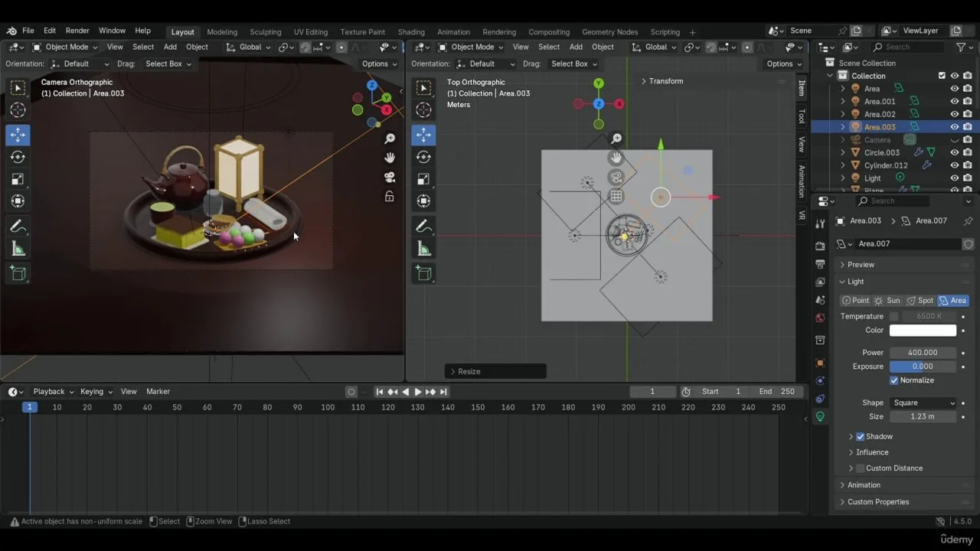Open the Shape dropdown showing Square
Screen dimensions: 980x551
(923, 403)
